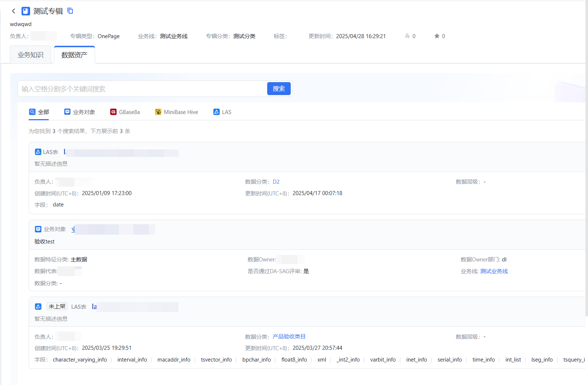The width and height of the screenshot is (588, 385).
Task: Filter results by 业务对象
Action: click(80, 112)
